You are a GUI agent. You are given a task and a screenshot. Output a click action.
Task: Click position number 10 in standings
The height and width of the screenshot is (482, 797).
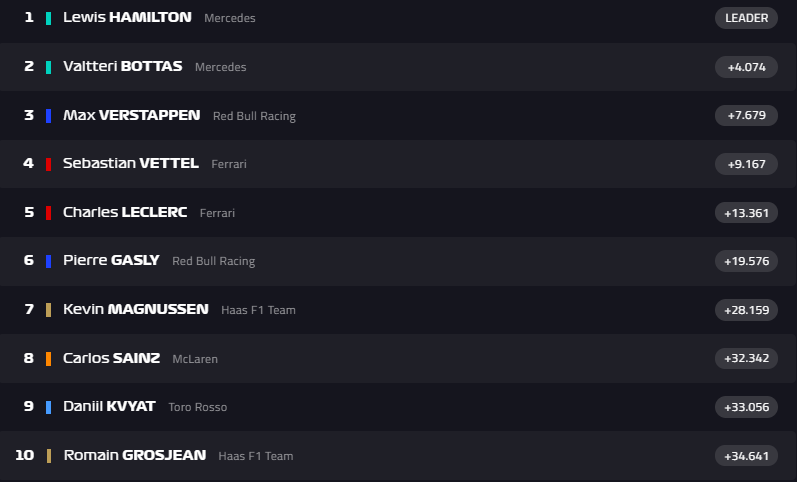point(25,455)
